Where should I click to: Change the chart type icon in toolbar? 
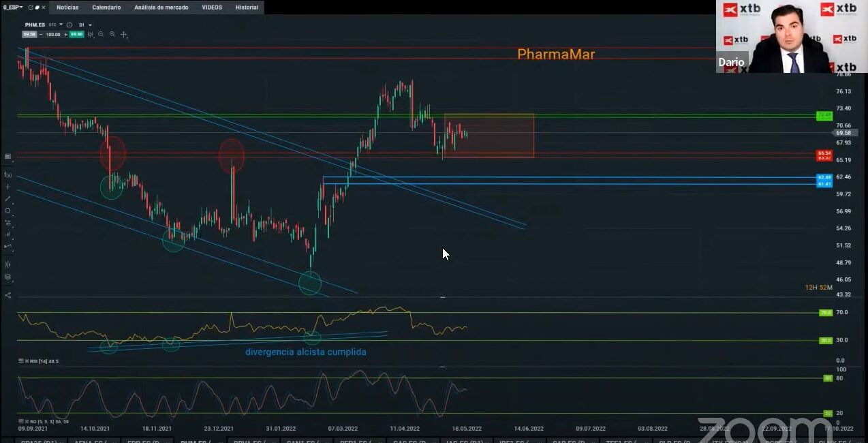pyautogui.click(x=91, y=34)
